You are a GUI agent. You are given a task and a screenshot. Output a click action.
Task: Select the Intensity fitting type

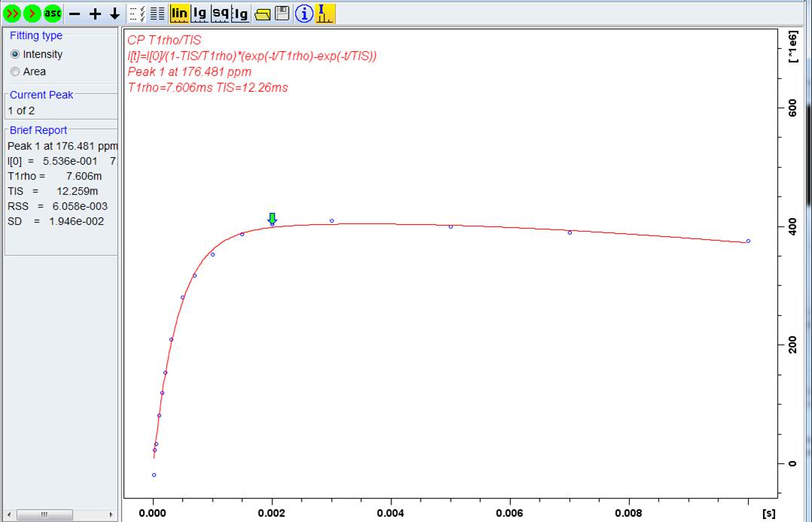pyautogui.click(x=15, y=54)
